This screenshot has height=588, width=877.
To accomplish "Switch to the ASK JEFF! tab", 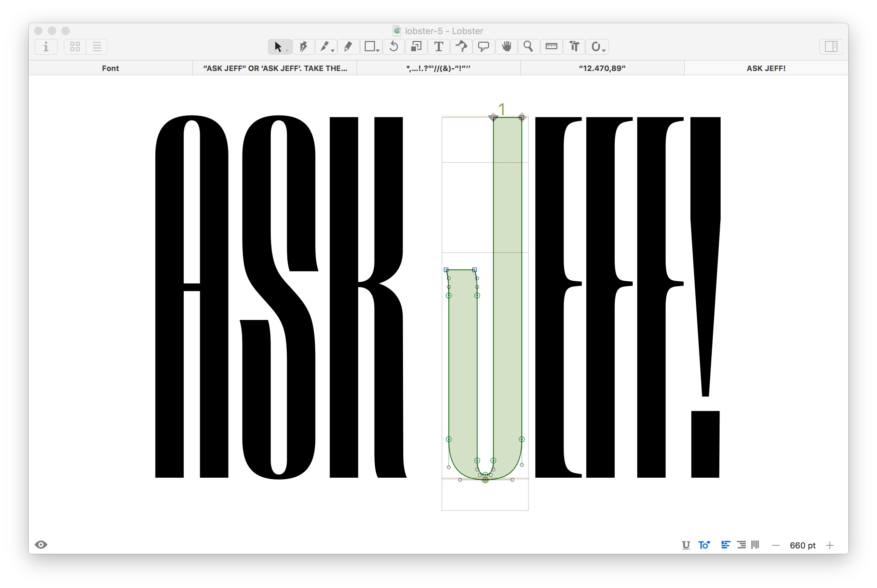I will (x=766, y=68).
